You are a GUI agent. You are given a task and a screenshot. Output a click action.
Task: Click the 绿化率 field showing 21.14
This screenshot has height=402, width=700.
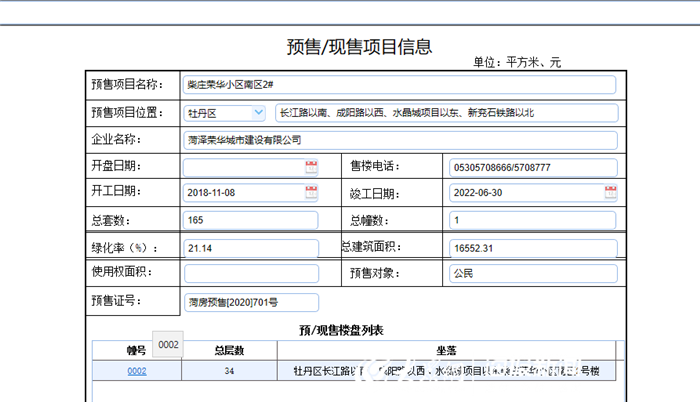[251, 248]
